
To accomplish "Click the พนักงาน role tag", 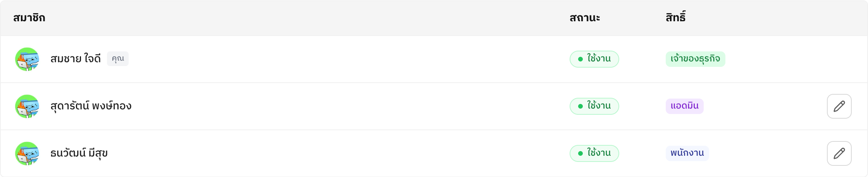I will pos(687,153).
